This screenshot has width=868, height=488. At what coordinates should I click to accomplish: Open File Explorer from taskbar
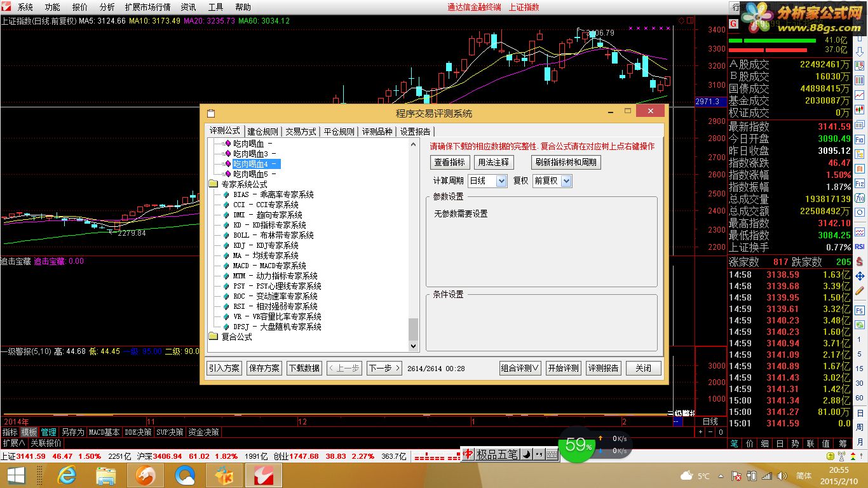coord(105,475)
